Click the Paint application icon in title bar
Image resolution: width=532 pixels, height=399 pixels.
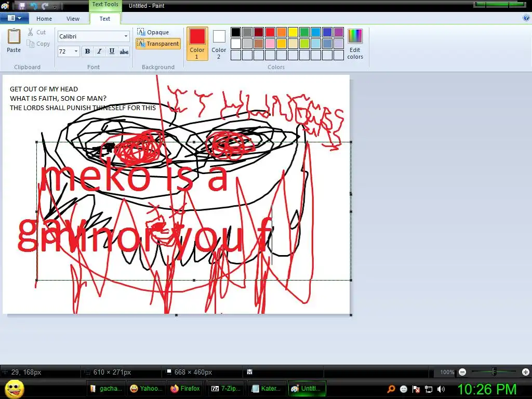point(4,6)
